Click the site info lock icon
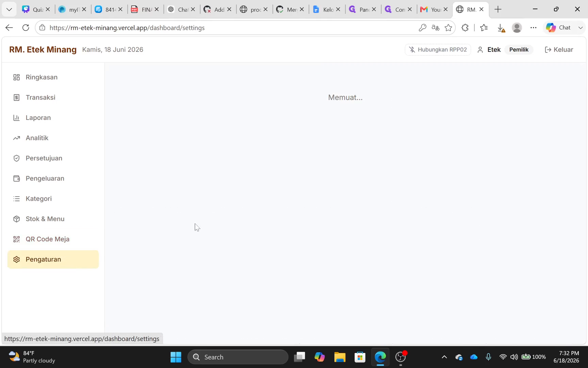This screenshot has width=588, height=368. pyautogui.click(x=42, y=28)
